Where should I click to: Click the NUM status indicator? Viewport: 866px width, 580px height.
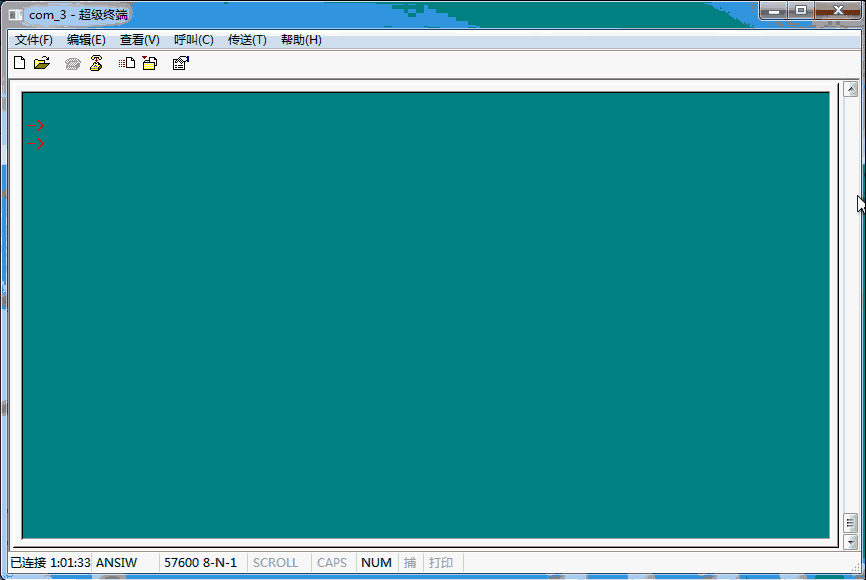(376, 562)
